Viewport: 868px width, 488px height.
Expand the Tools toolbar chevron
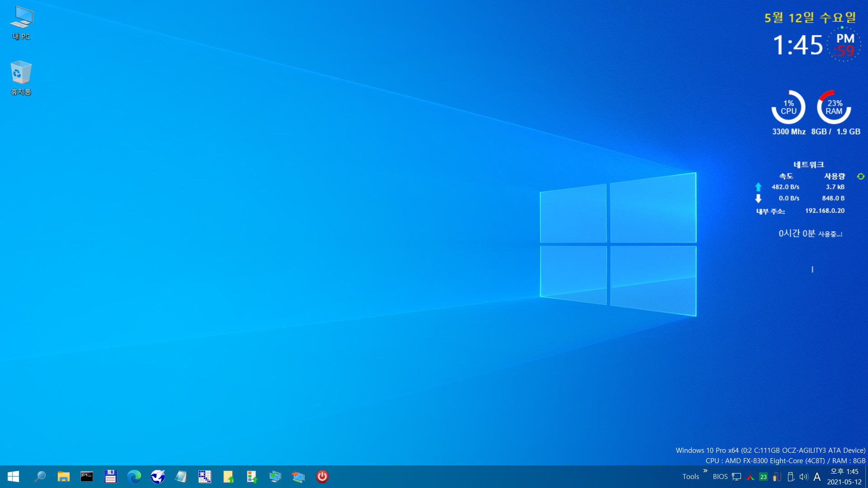click(x=705, y=471)
